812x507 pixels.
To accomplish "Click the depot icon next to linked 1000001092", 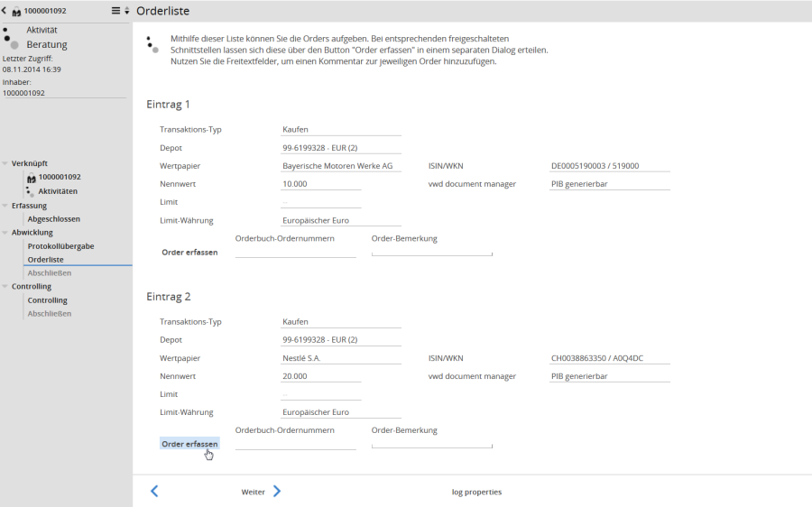I will coord(32,178).
